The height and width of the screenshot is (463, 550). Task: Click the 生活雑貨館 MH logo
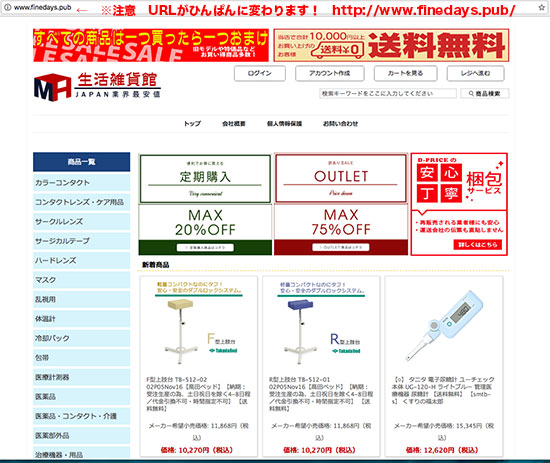click(98, 86)
